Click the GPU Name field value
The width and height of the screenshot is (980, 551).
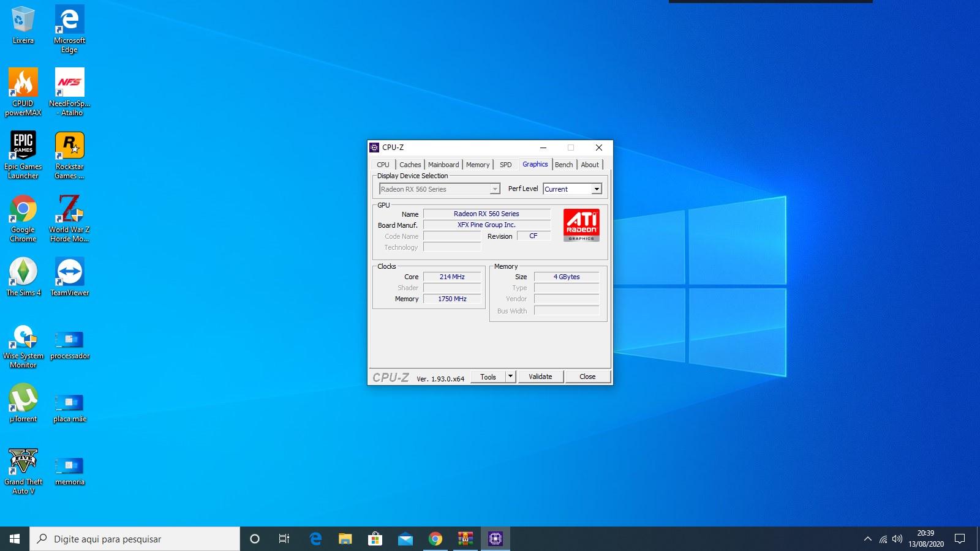click(486, 214)
